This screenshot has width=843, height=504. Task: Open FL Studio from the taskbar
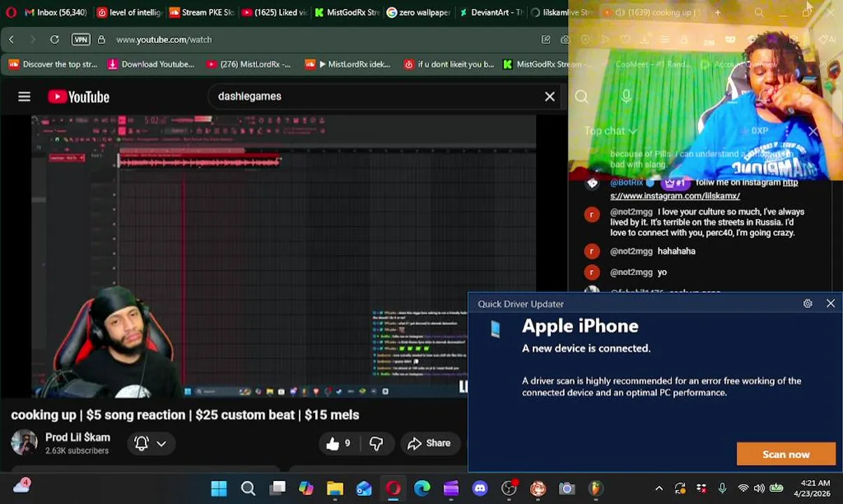coord(595,488)
